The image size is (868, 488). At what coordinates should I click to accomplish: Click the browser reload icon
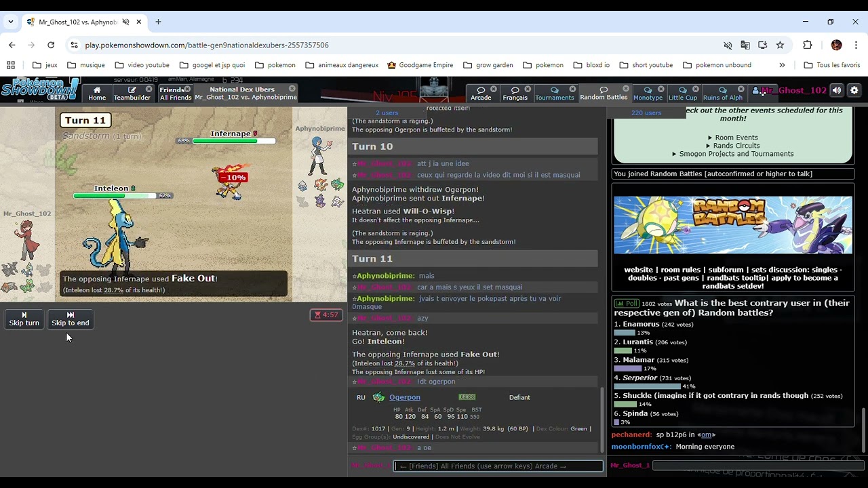click(x=51, y=45)
